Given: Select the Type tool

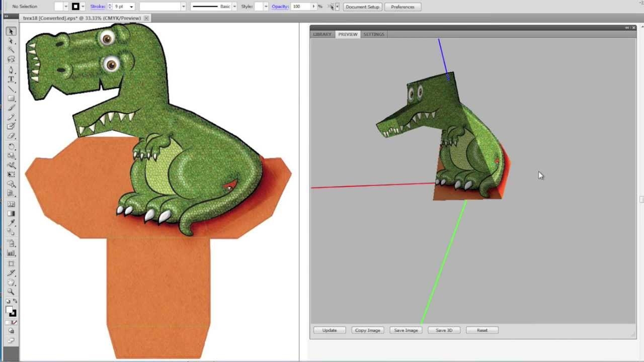Looking at the screenshot, I should click(11, 79).
